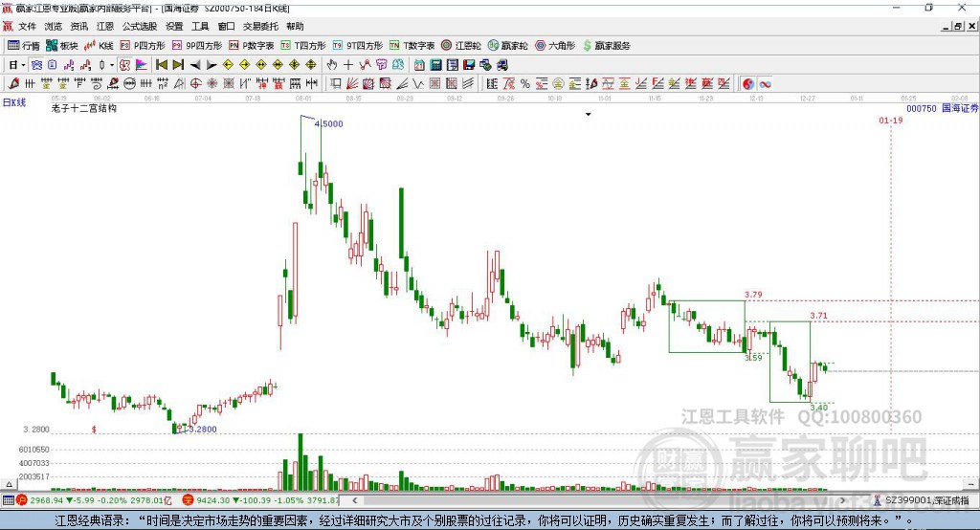980x530 pixels.
Task: Click the 01-19 date marker
Action: pos(891,120)
